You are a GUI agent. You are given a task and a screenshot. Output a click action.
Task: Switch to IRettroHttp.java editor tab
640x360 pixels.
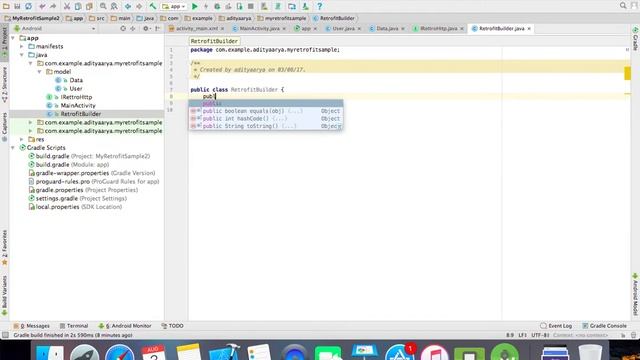click(438, 29)
